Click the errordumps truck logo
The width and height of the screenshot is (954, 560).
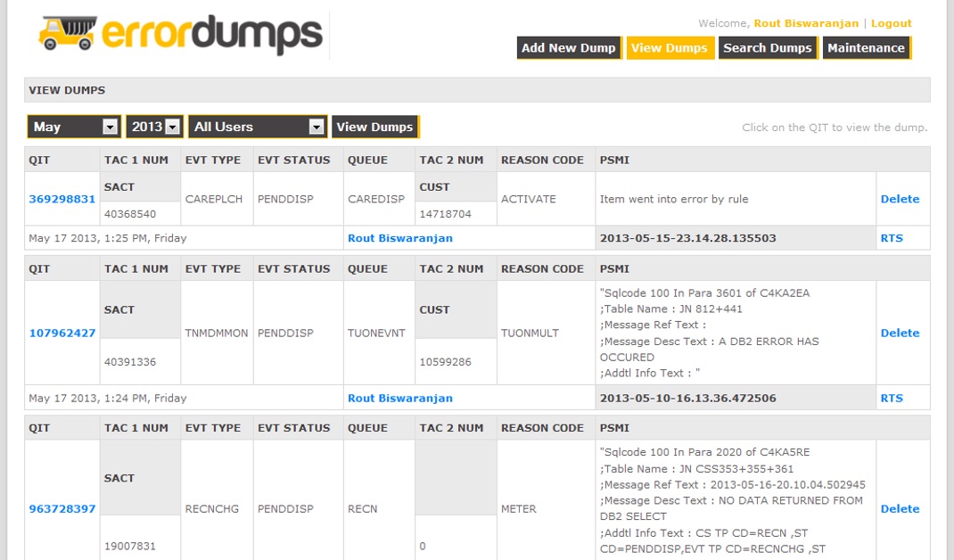tap(180, 35)
